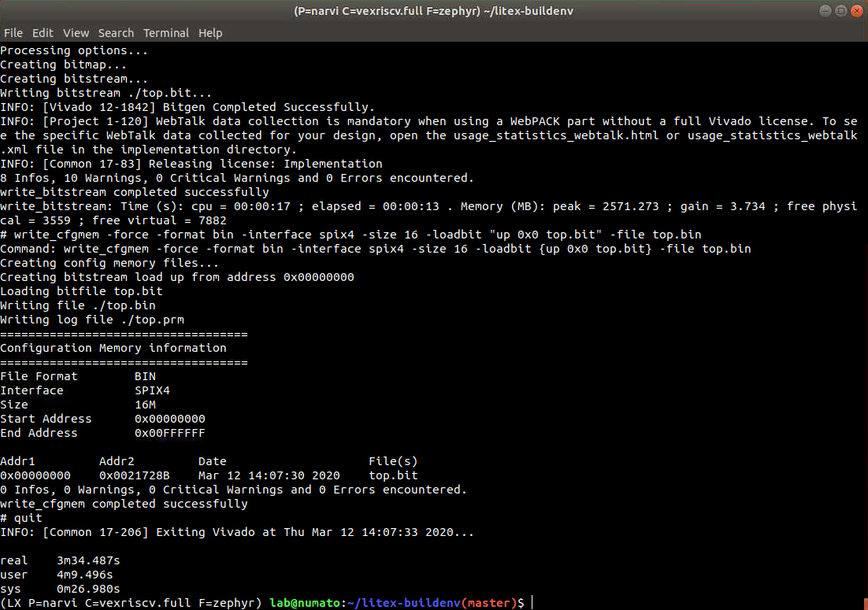868x610 pixels.
Task: Maximize the terminal window
Action: click(840, 11)
